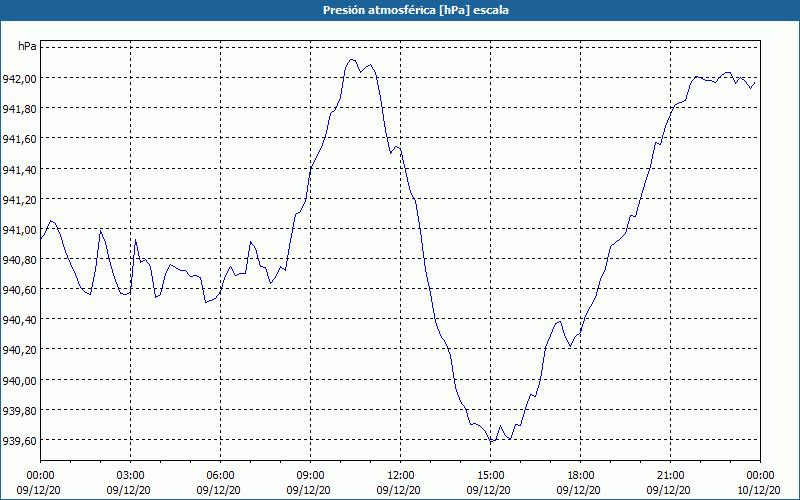Click the 15:00 time axis label
Screen dimensions: 800x500
click(491, 476)
